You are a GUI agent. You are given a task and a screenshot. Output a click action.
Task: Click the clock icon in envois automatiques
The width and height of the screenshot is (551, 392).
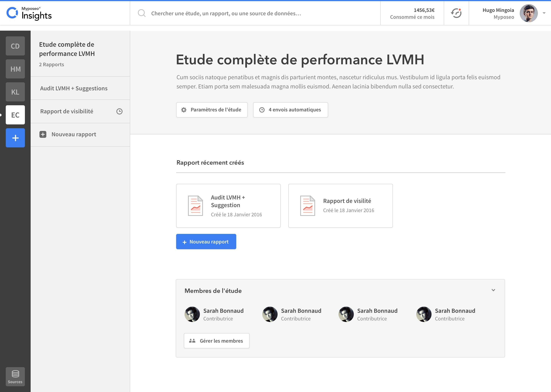click(x=262, y=110)
